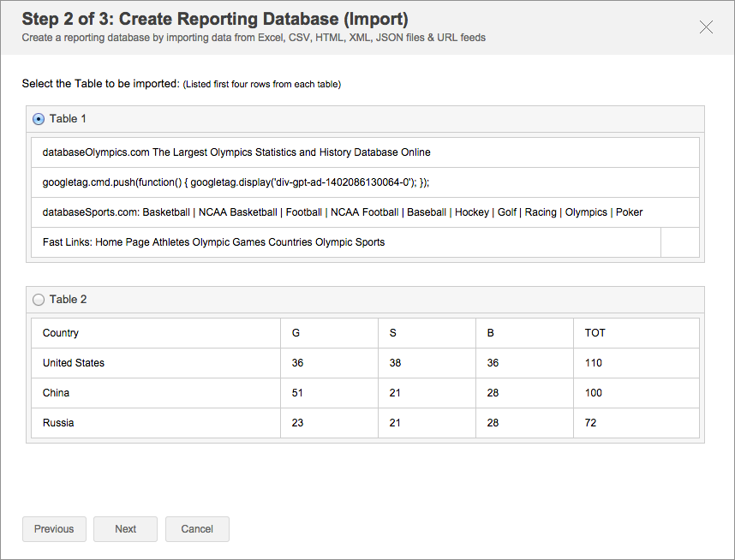
Task: Cancel the import wizard
Action: [x=197, y=529]
